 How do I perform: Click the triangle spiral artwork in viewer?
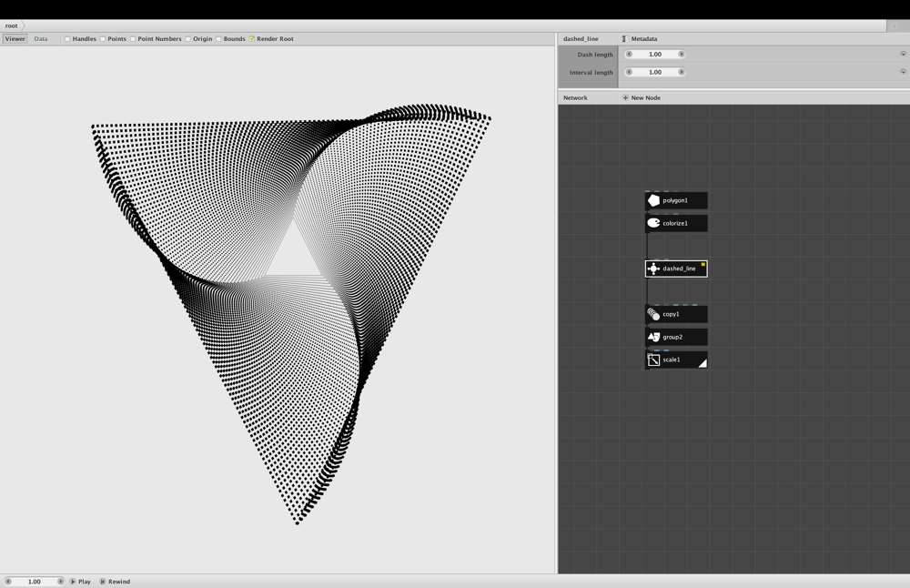click(x=291, y=314)
